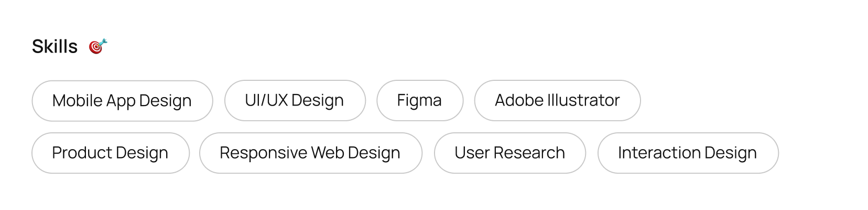The width and height of the screenshot is (868, 210).
Task: Click the word Skills in the title
Action: pyautogui.click(x=55, y=47)
